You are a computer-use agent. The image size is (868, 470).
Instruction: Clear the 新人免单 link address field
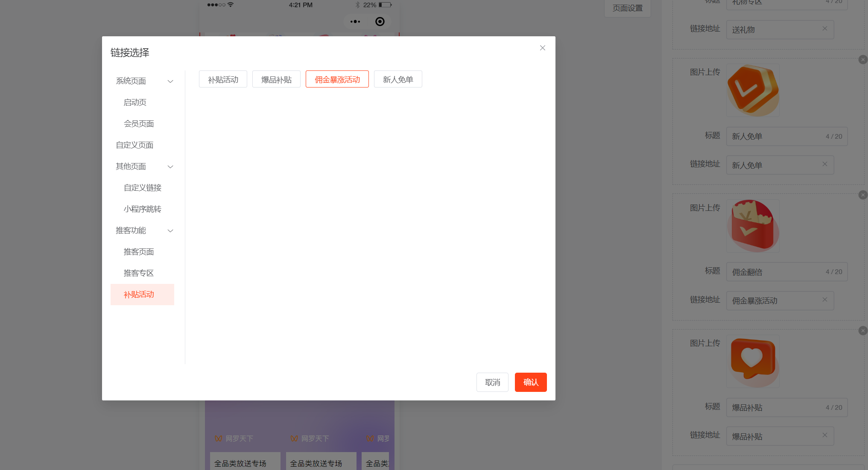click(824, 164)
